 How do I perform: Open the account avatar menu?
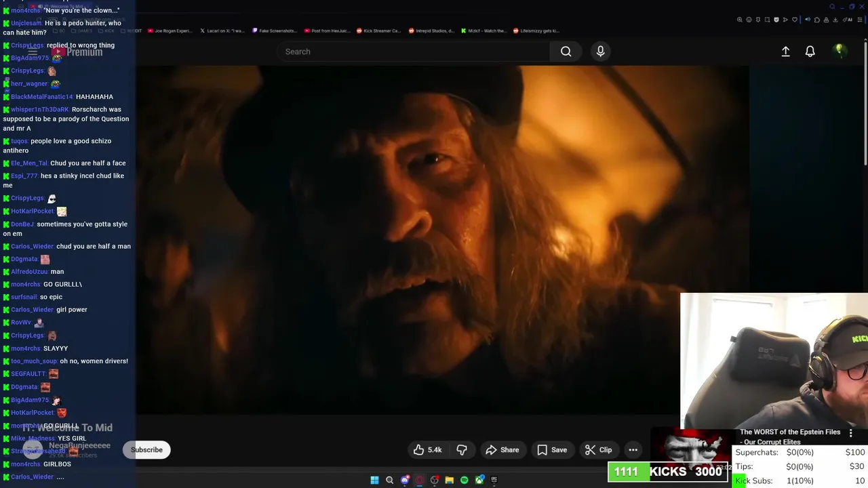840,51
